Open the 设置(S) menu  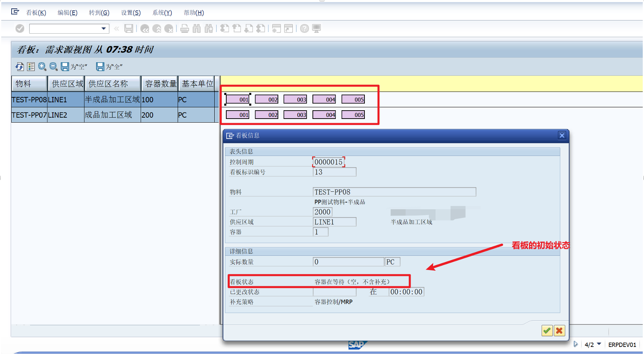[x=130, y=12]
